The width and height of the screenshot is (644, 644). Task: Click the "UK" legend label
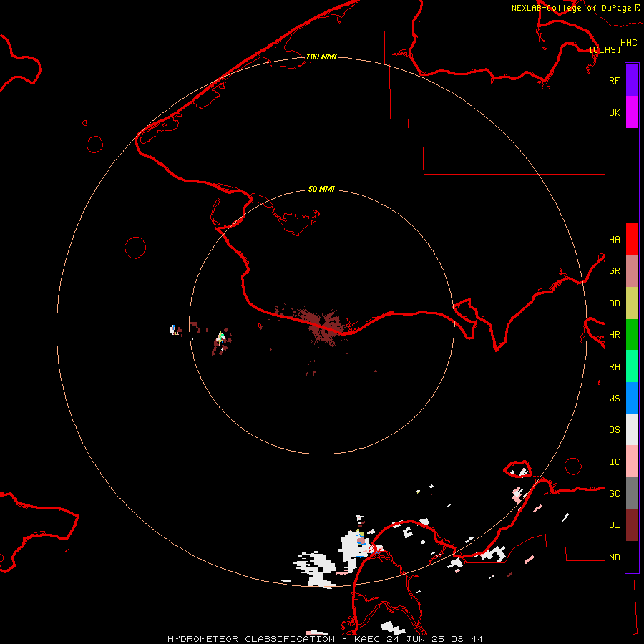tap(614, 113)
